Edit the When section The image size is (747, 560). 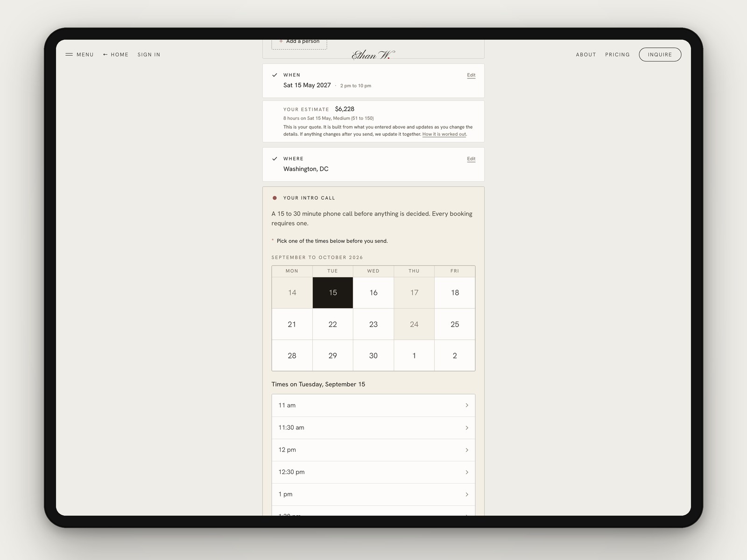coord(471,75)
